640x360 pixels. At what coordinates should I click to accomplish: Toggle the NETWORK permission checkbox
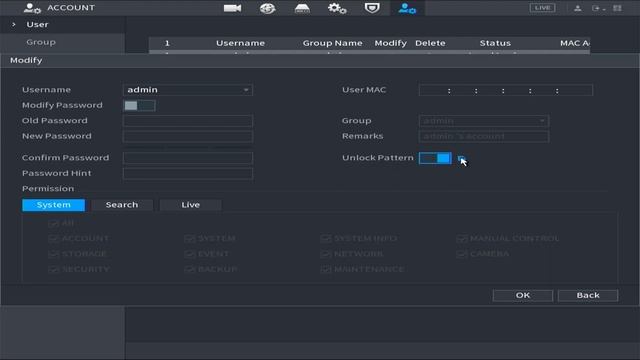[325, 254]
